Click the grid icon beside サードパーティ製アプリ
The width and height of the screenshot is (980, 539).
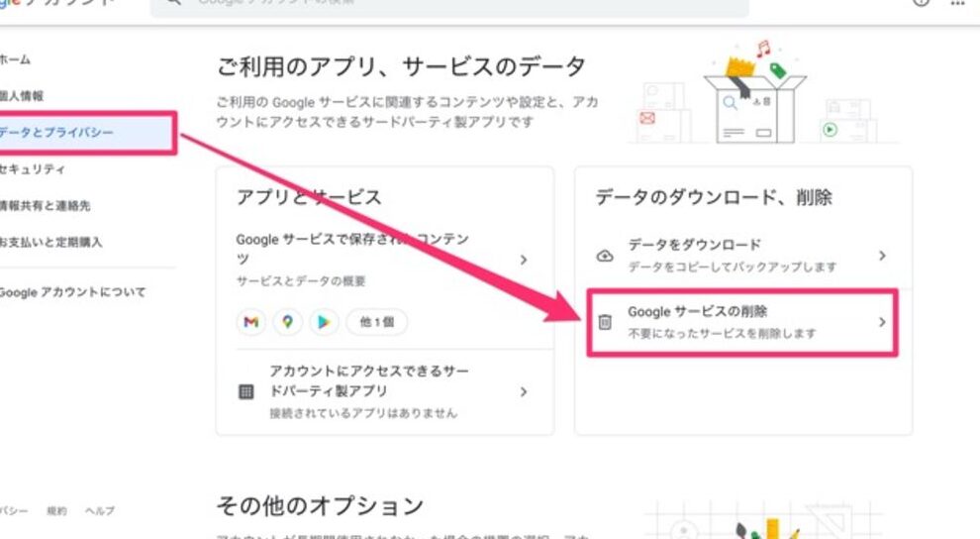[246, 391]
